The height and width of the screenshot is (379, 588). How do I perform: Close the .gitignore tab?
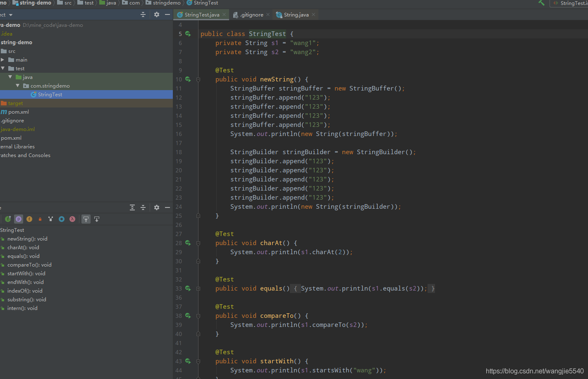click(x=268, y=14)
